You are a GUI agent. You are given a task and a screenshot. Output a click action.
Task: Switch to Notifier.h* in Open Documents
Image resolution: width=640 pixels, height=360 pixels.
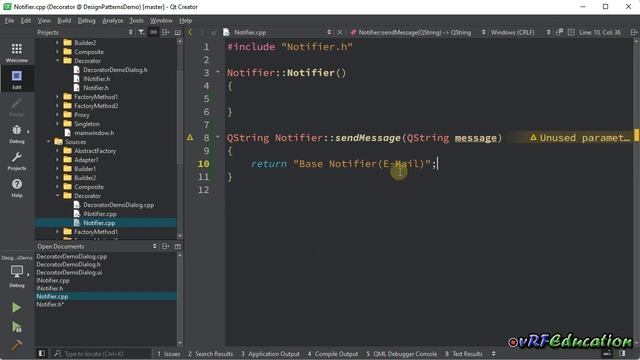pos(50,304)
